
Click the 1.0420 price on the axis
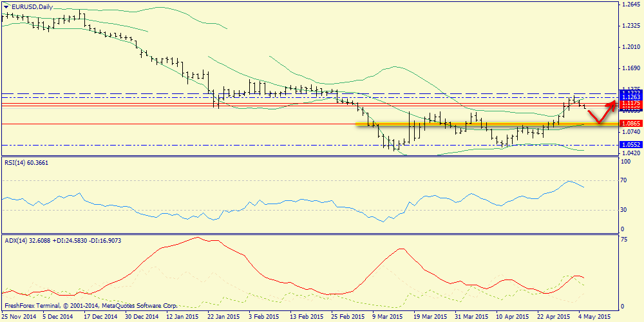[630, 153]
